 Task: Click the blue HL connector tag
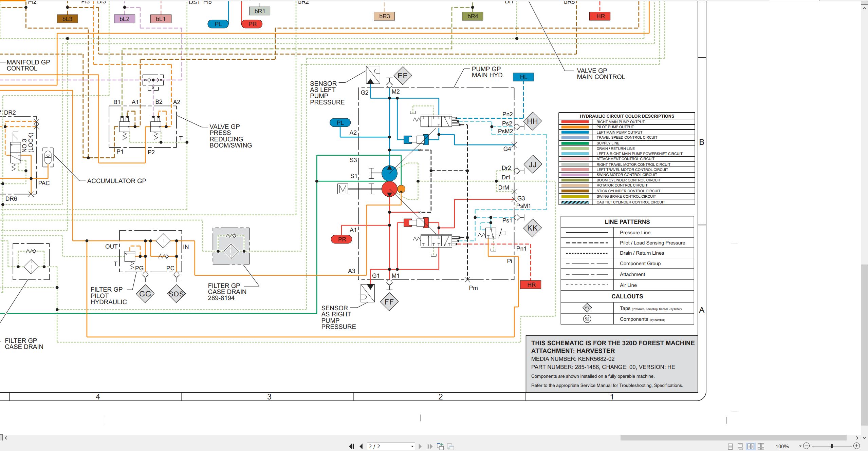[x=523, y=77]
